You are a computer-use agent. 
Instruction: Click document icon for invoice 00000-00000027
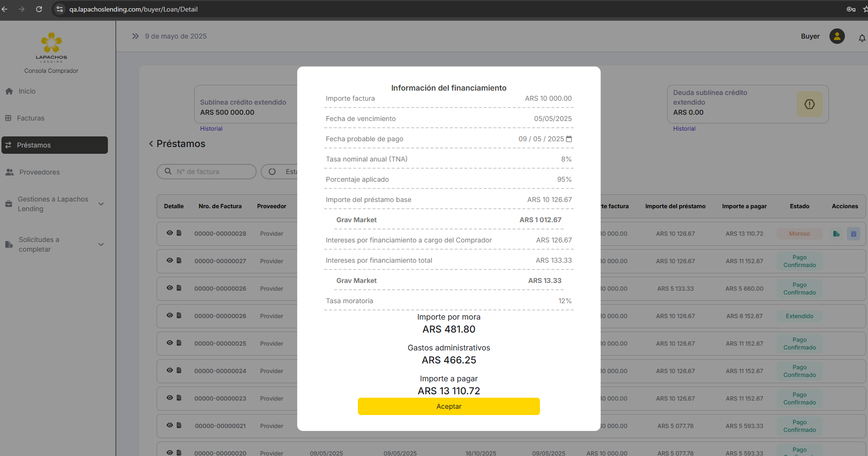pos(179,260)
